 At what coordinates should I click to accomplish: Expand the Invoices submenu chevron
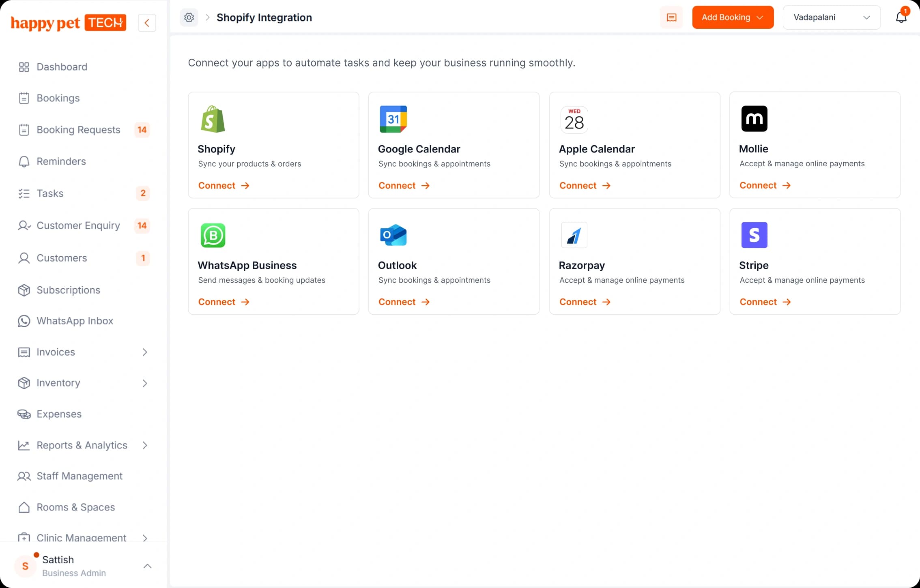[x=145, y=352]
